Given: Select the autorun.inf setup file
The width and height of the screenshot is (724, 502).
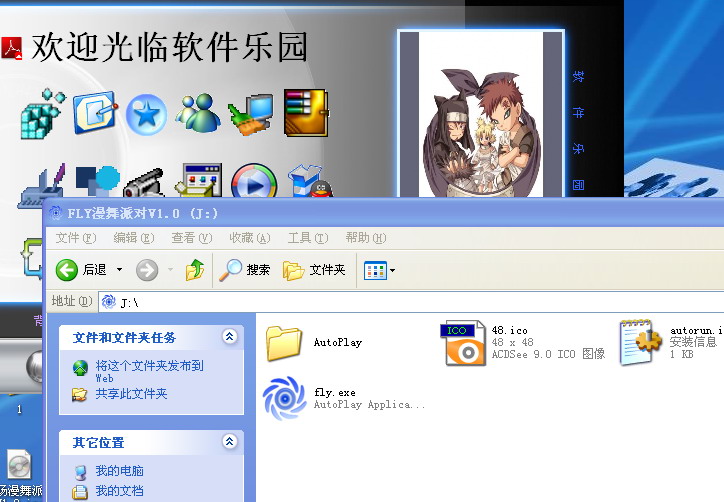Looking at the screenshot, I should coord(672,343).
